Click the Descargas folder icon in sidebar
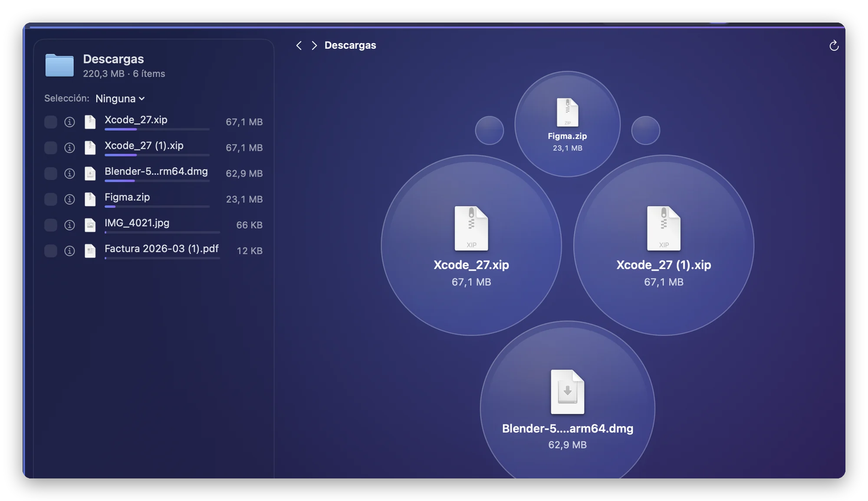 [59, 65]
